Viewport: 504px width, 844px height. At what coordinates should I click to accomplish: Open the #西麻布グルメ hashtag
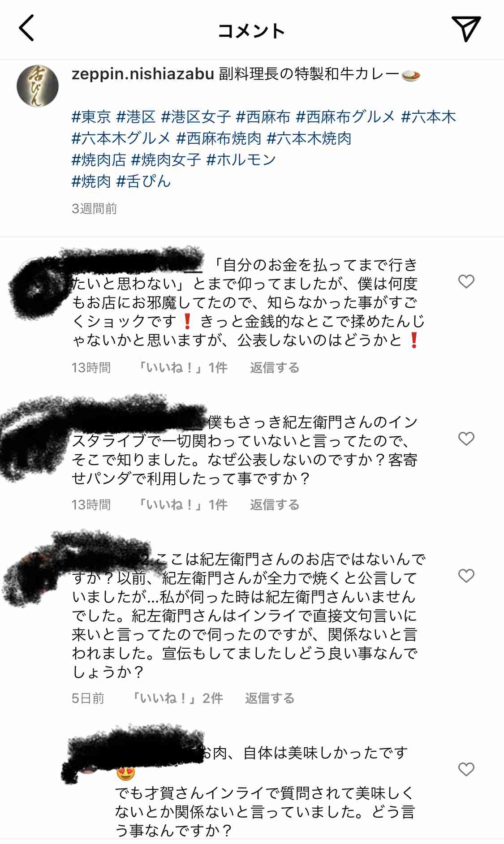(346, 117)
